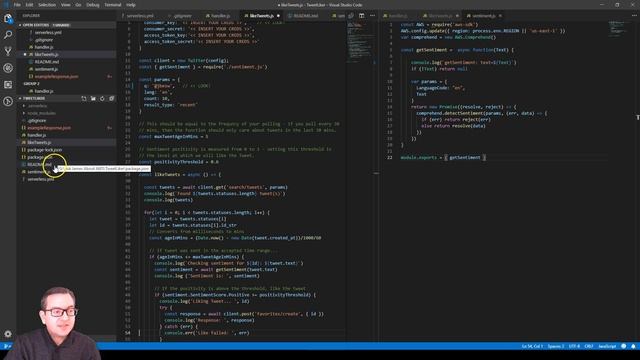The width and height of the screenshot is (640, 360).
Task: Split the editor with the split icon
Action: point(362,16)
